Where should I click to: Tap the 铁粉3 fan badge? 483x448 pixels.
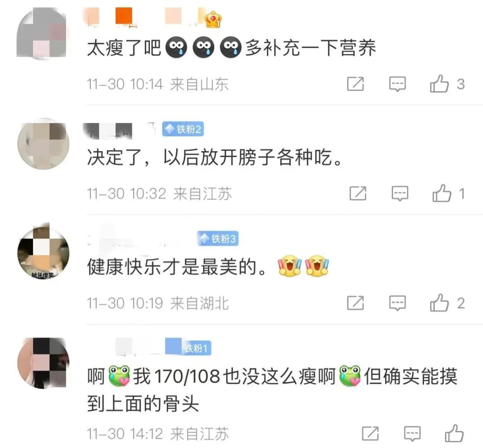pyautogui.click(x=218, y=238)
